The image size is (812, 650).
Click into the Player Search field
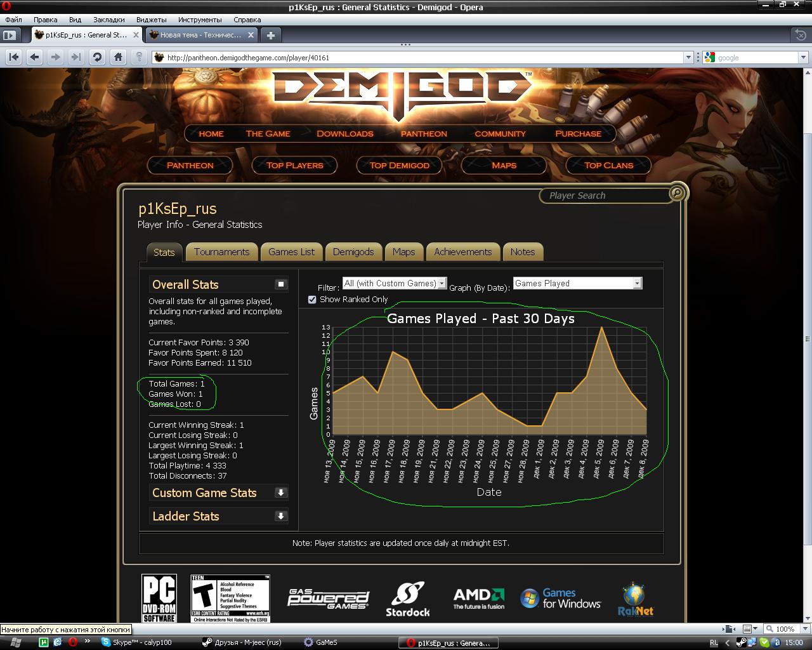(x=606, y=196)
